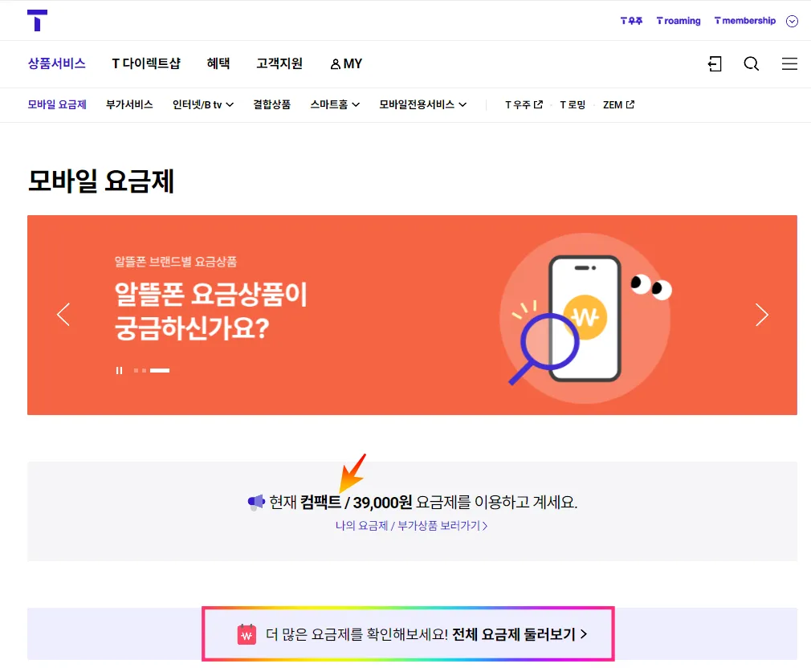Open the 고객지원 menu
The image size is (811, 672).
(x=279, y=63)
